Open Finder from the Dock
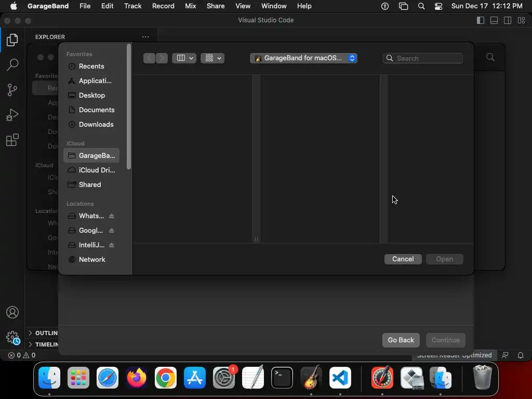The image size is (532, 399). coord(49,377)
